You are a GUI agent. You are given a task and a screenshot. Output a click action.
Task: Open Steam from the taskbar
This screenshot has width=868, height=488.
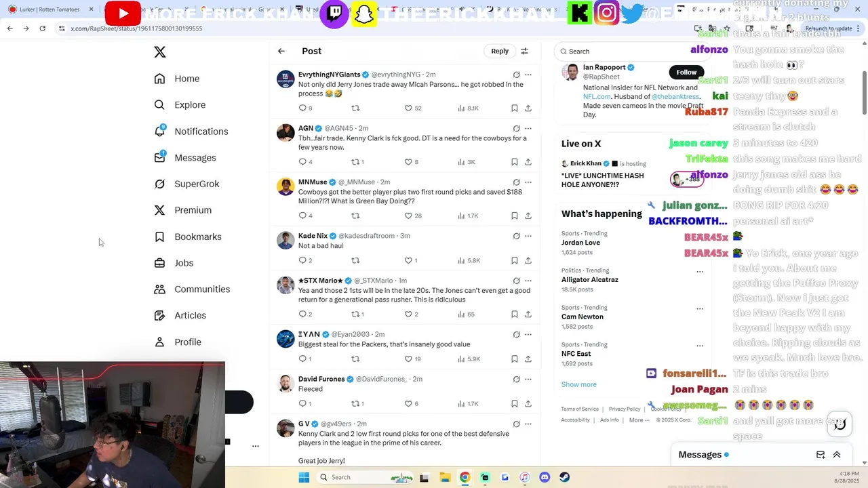tap(564, 477)
